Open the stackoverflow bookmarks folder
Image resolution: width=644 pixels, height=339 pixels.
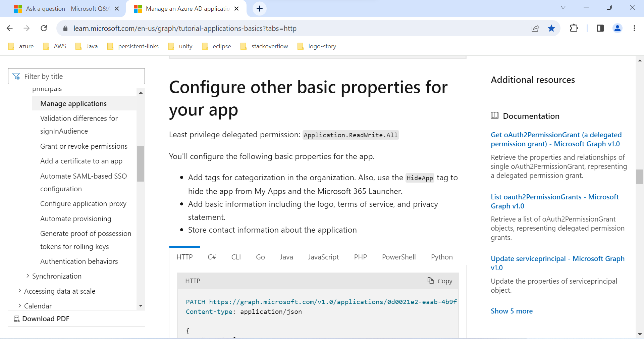click(264, 46)
